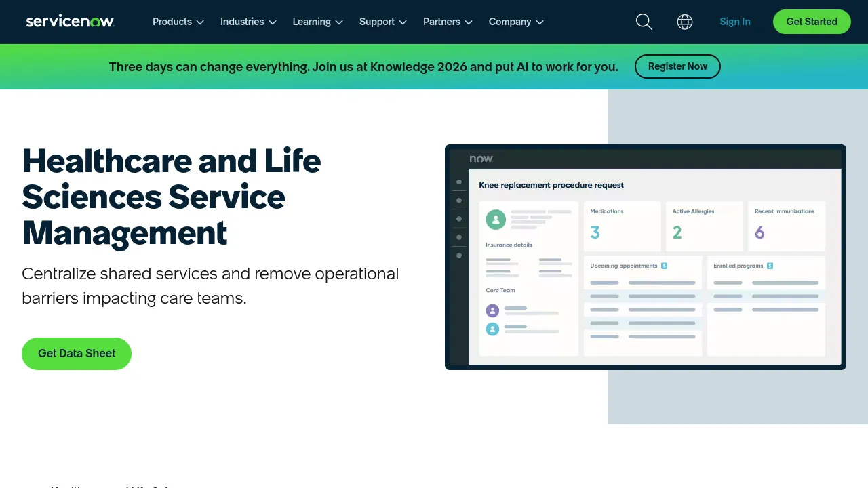Image resolution: width=868 pixels, height=488 pixels.
Task: Click the Healthcare and Life Sciences heading
Action: click(172, 197)
